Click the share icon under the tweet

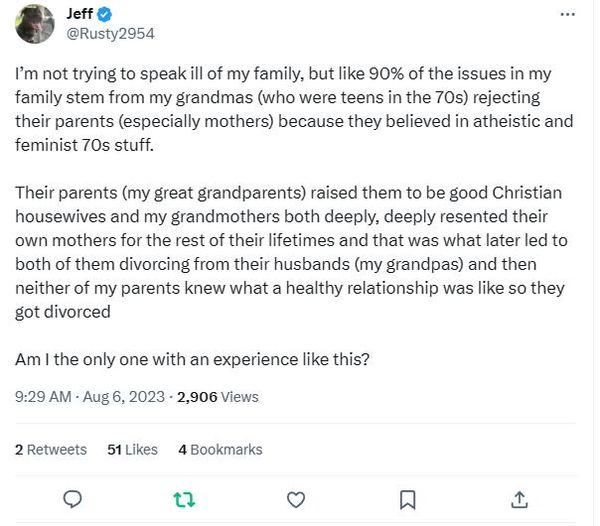tap(520, 498)
